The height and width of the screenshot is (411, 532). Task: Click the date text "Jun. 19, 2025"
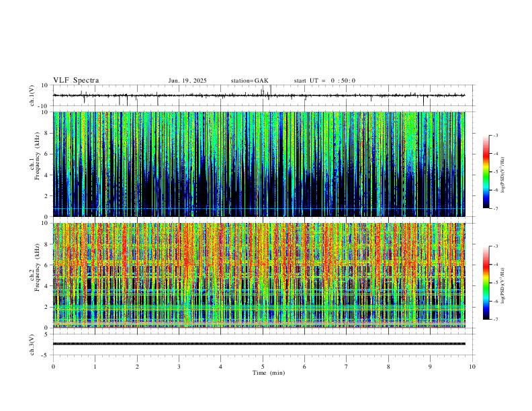[187, 81]
